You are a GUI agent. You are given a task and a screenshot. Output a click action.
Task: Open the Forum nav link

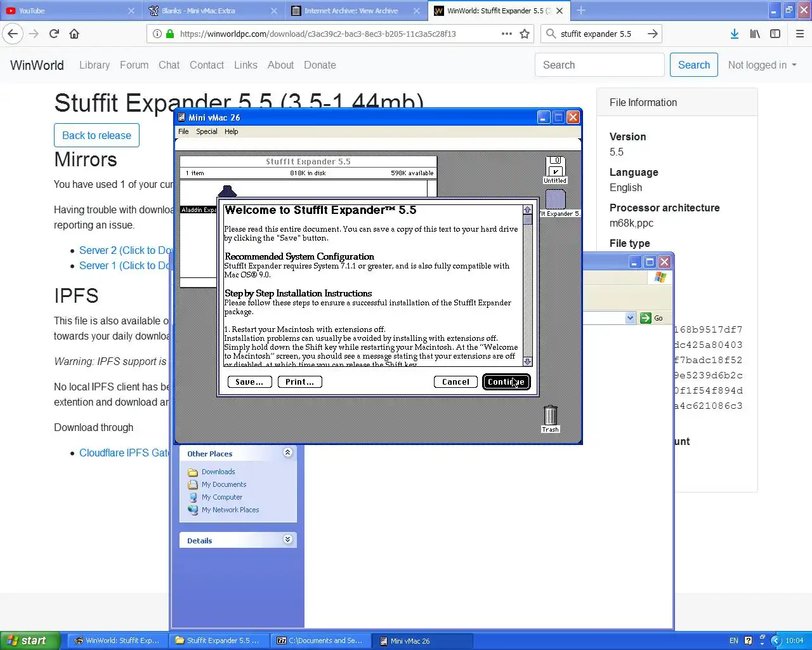pos(134,65)
